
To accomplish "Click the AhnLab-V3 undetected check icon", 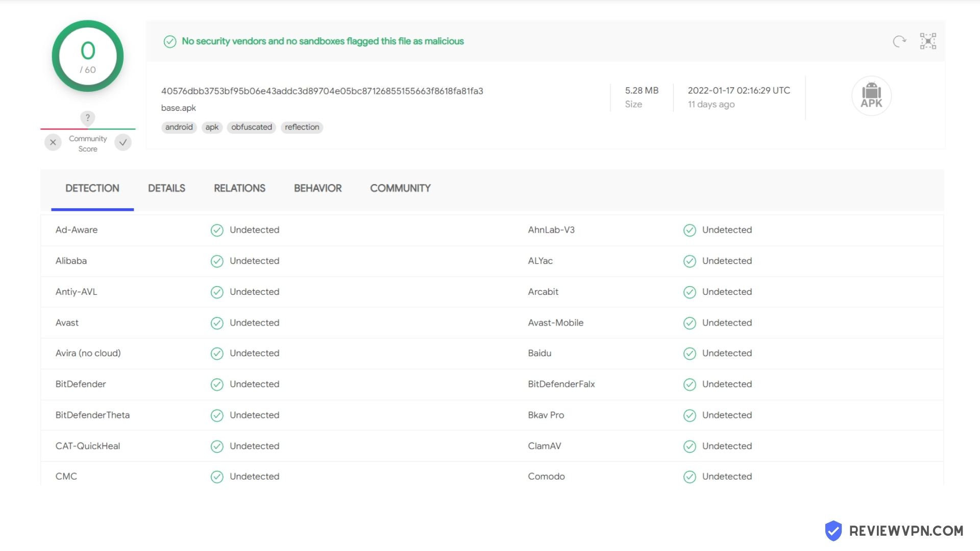I will point(690,230).
